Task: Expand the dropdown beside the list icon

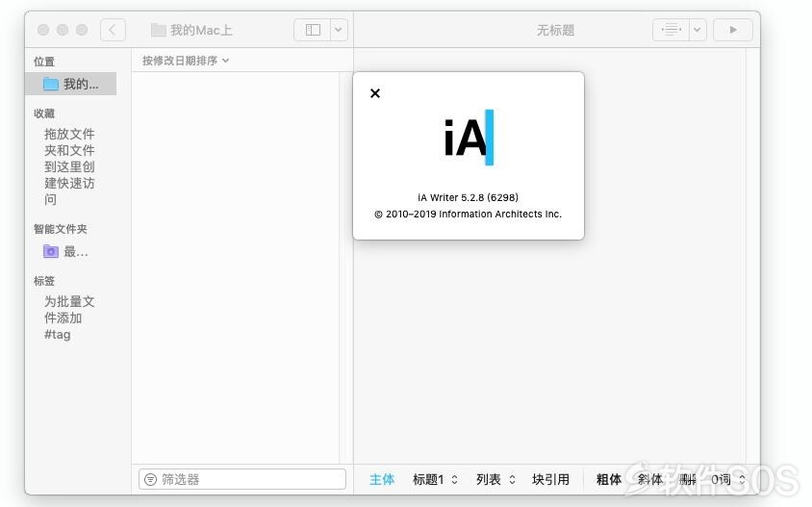Action: point(698,30)
